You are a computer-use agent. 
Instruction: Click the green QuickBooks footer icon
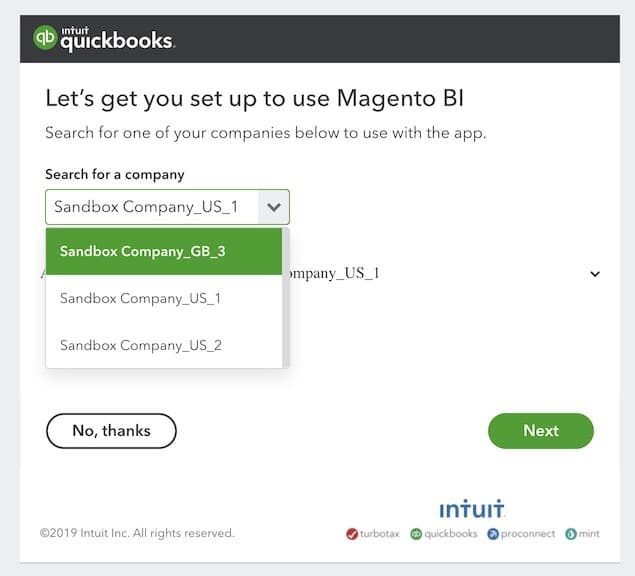pyautogui.click(x=416, y=534)
